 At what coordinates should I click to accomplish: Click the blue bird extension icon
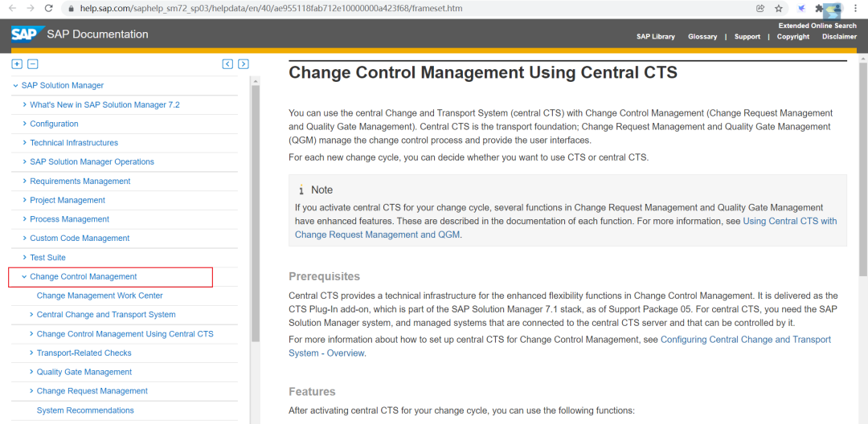click(801, 8)
